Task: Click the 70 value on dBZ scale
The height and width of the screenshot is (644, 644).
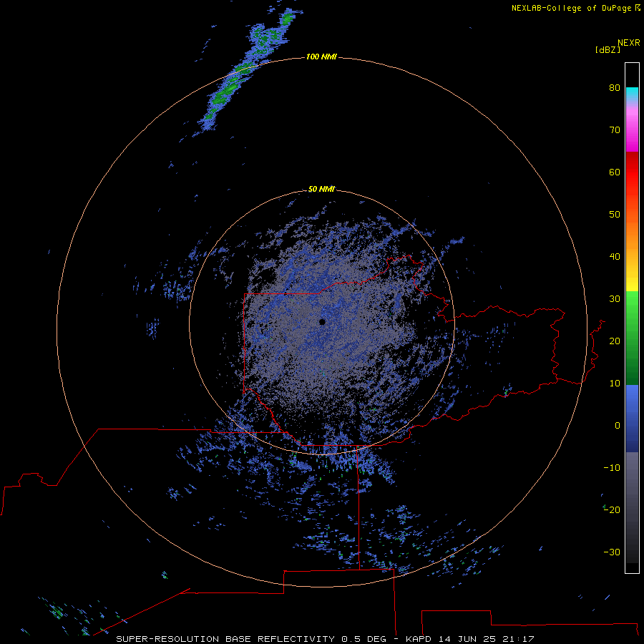Action: pyautogui.click(x=615, y=130)
